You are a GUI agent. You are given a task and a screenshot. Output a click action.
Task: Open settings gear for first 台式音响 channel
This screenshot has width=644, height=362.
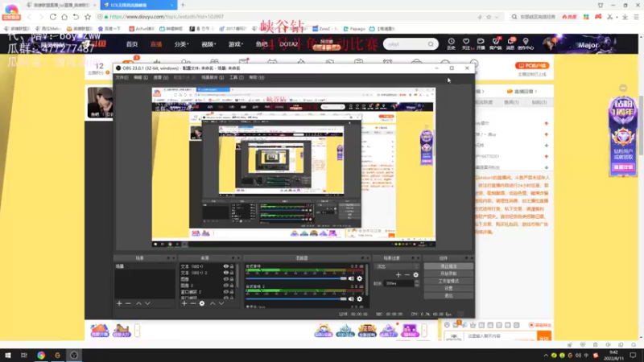tap(359, 278)
